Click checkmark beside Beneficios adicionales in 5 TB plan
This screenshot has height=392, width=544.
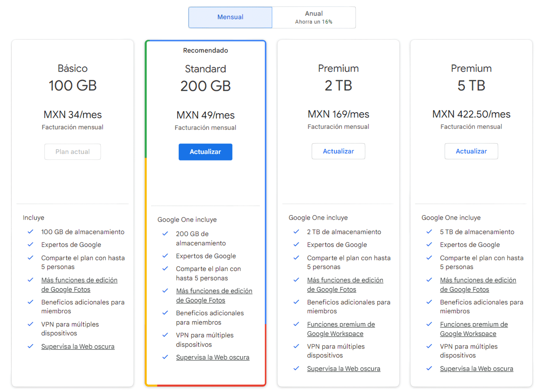[429, 302]
